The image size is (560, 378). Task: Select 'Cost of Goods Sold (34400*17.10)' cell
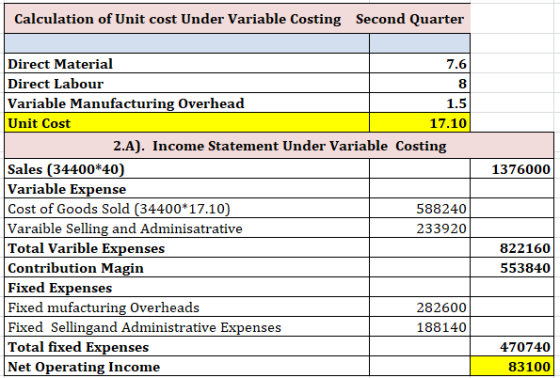187,208
